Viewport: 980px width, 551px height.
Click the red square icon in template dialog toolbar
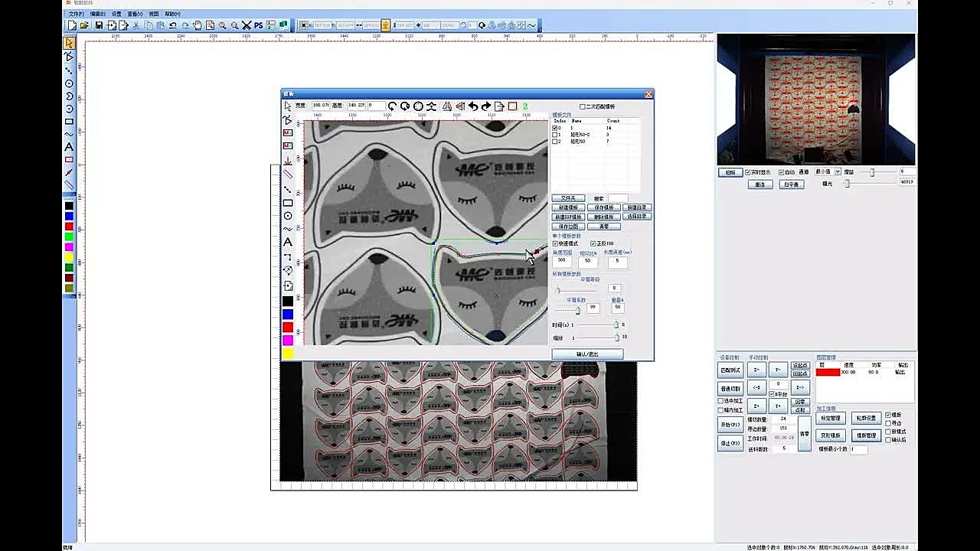[512, 106]
